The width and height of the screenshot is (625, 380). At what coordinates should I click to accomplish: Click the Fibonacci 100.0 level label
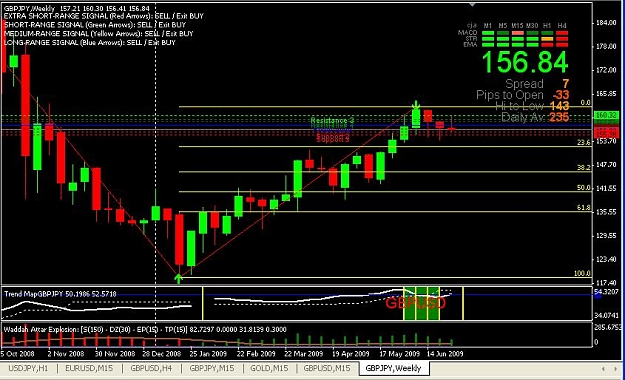[582, 273]
